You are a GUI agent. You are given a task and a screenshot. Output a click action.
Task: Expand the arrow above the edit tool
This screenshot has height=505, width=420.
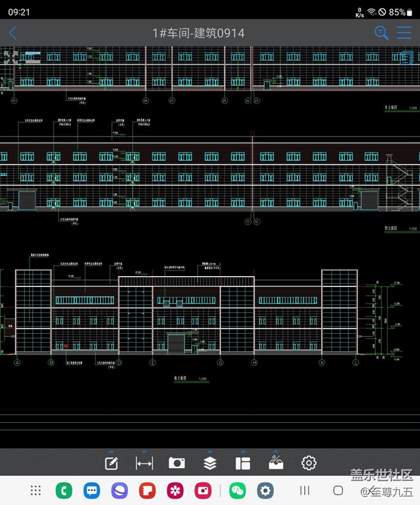pos(111,451)
